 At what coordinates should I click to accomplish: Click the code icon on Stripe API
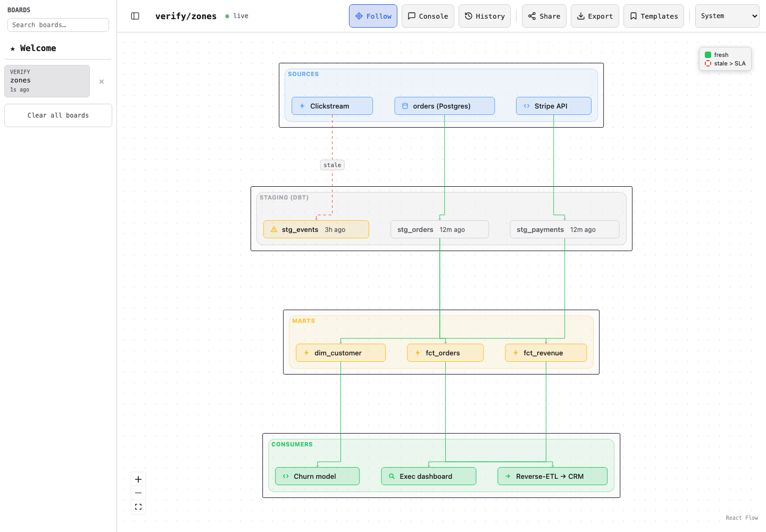527,106
